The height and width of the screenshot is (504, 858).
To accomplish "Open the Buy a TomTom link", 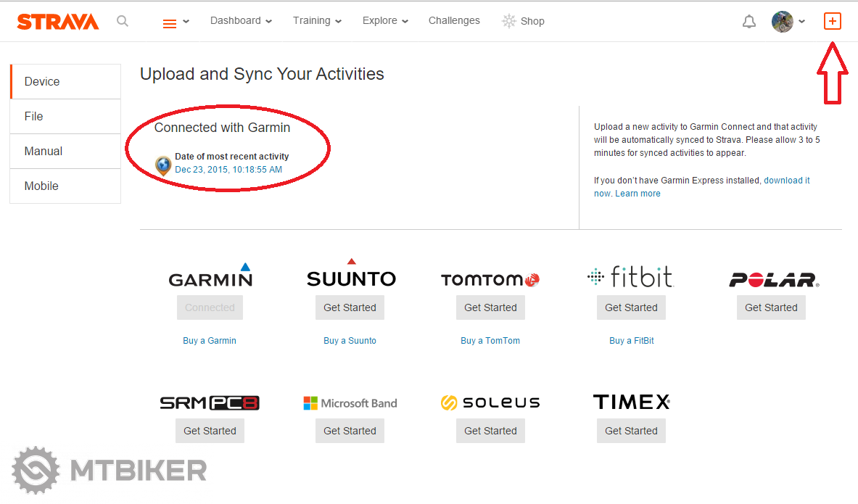I will pos(490,340).
